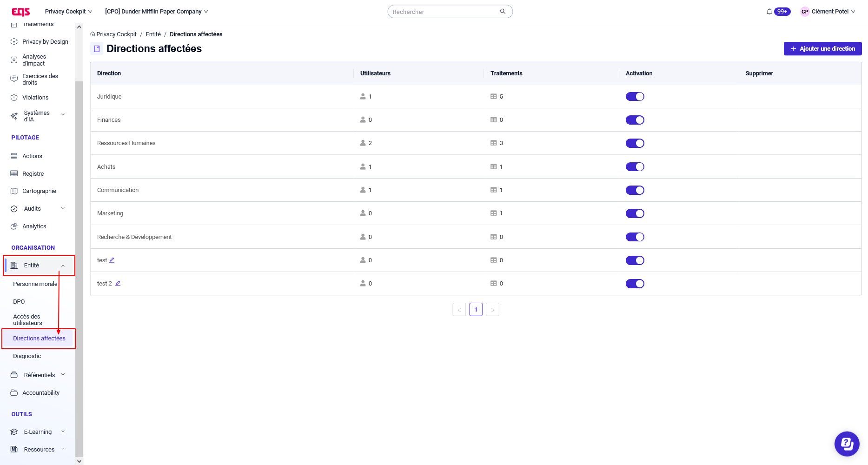Open the help chat bubble icon
This screenshot has width=868, height=465.
click(x=847, y=444)
